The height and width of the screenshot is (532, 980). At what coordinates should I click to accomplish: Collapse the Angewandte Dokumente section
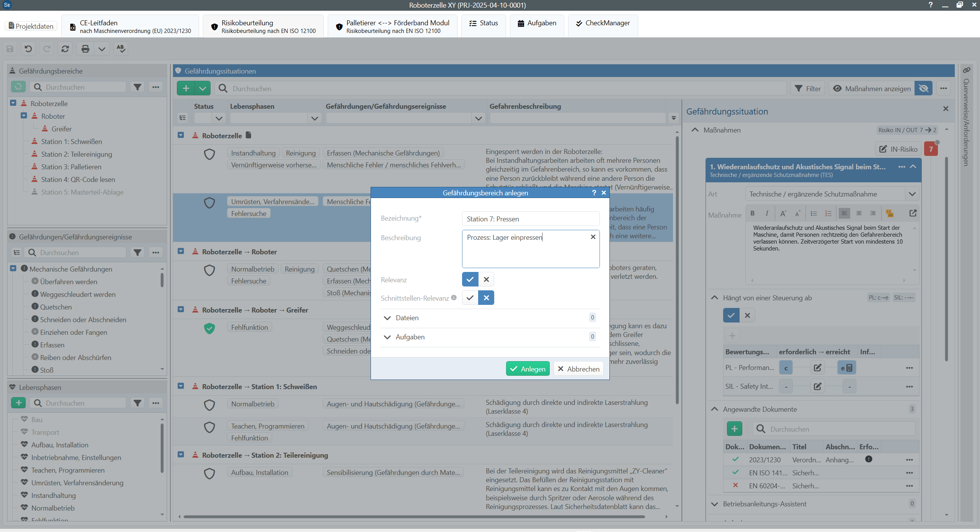pyautogui.click(x=714, y=409)
